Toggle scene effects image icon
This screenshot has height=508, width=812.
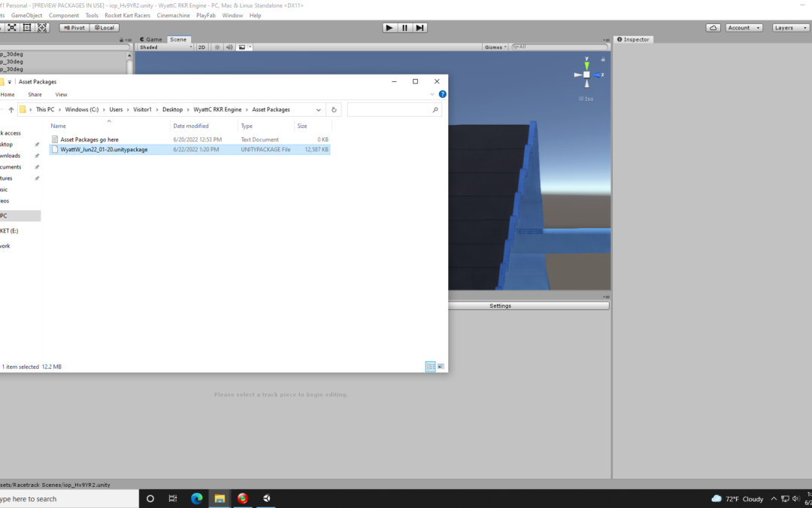[242, 47]
